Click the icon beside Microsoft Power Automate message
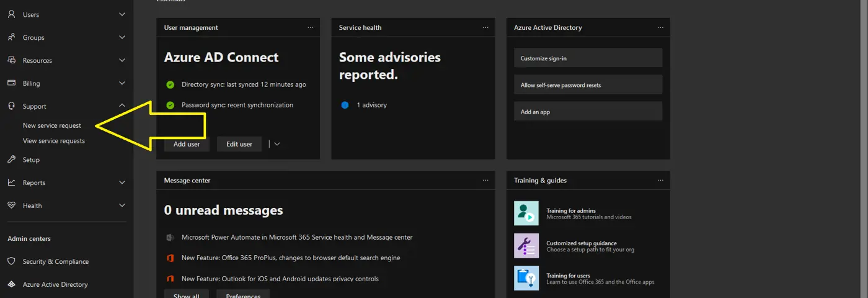 coord(170,237)
